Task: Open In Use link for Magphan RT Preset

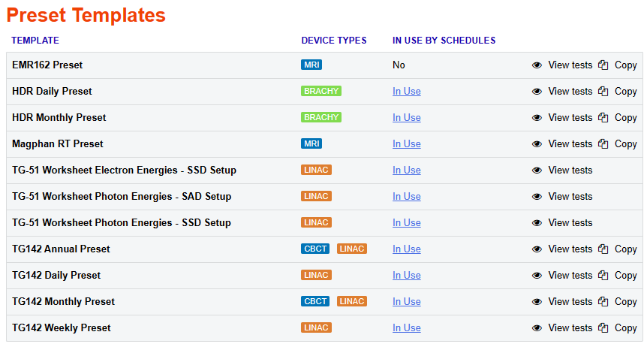Action: (406, 144)
